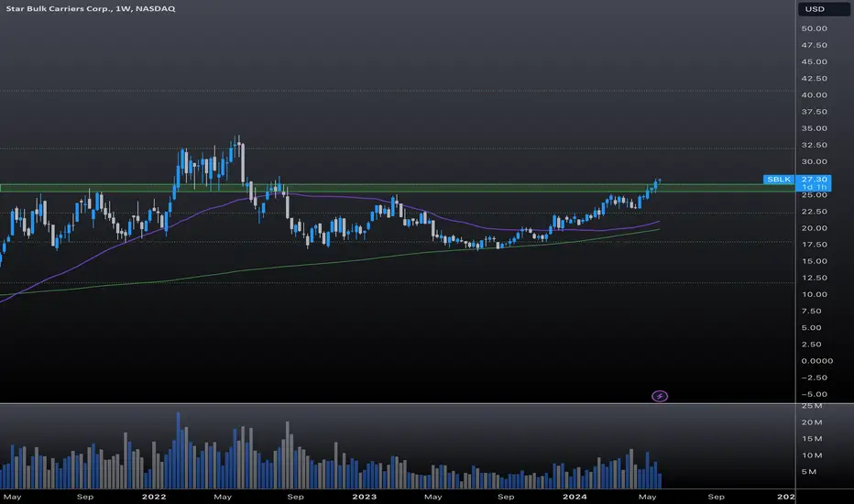Screen dimensions: 854x504
Task: Click the 20 M volume axis label
Action: pyautogui.click(x=812, y=422)
